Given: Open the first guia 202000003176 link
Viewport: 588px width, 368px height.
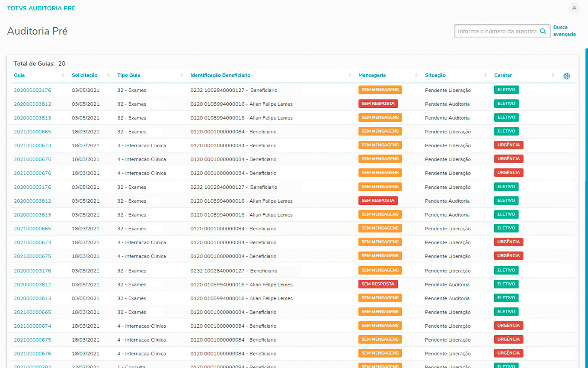Looking at the screenshot, I should 32,90.
